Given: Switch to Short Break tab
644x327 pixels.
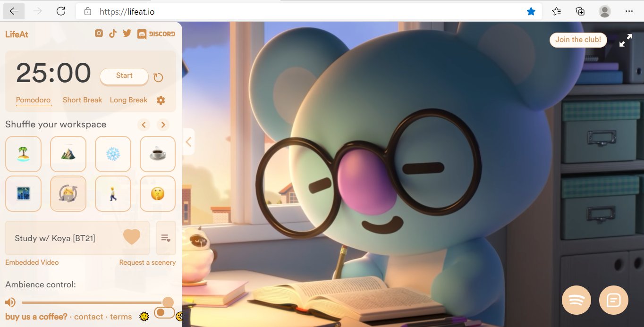Looking at the screenshot, I should [x=83, y=100].
